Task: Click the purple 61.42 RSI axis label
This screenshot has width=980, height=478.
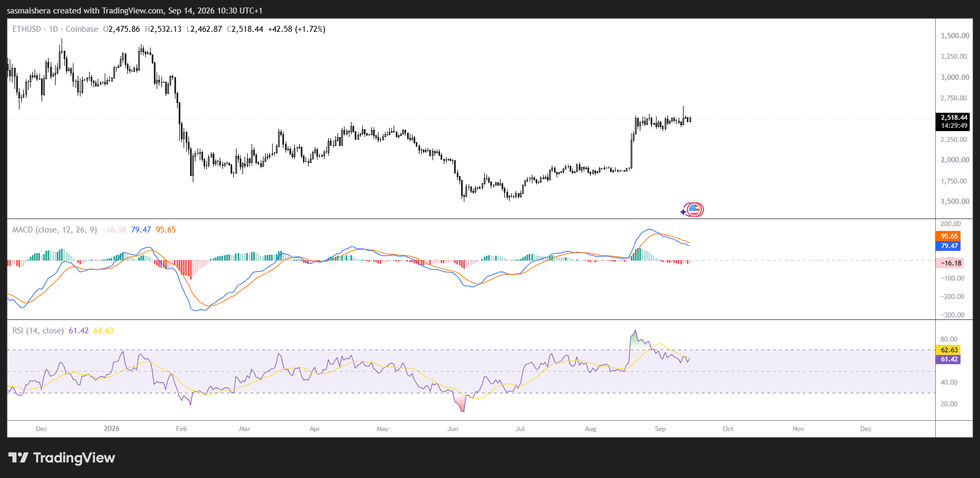Action: tap(949, 359)
